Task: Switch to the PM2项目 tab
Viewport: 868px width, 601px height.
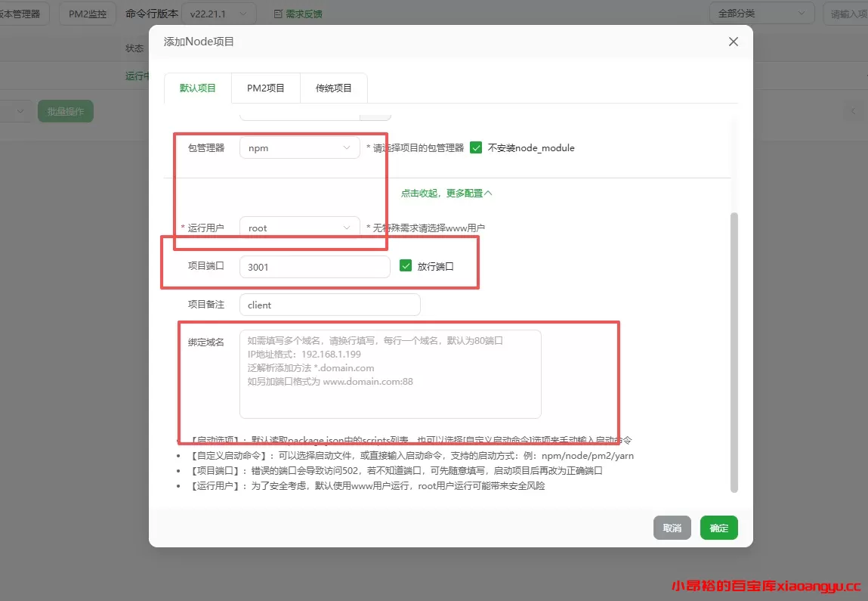Action: click(265, 88)
